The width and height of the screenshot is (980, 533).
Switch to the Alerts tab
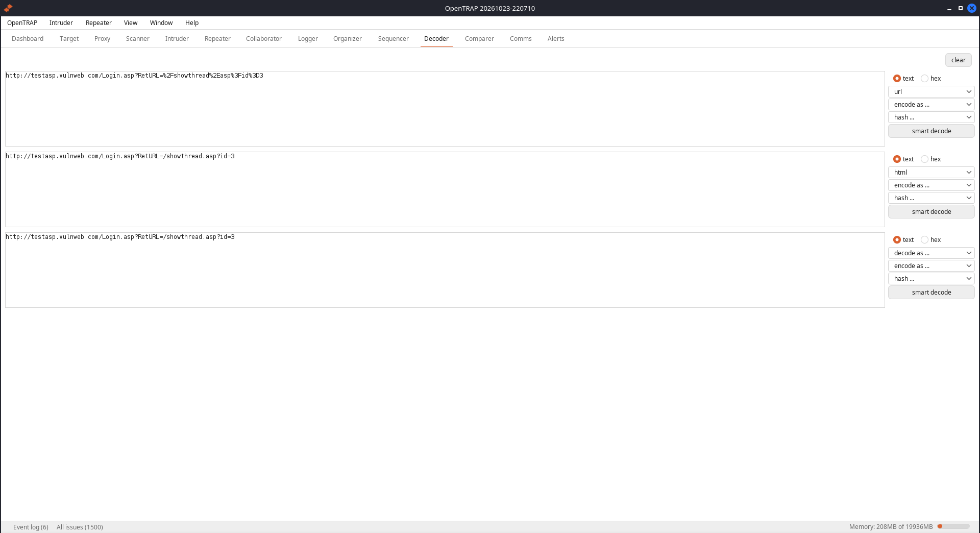(x=556, y=39)
